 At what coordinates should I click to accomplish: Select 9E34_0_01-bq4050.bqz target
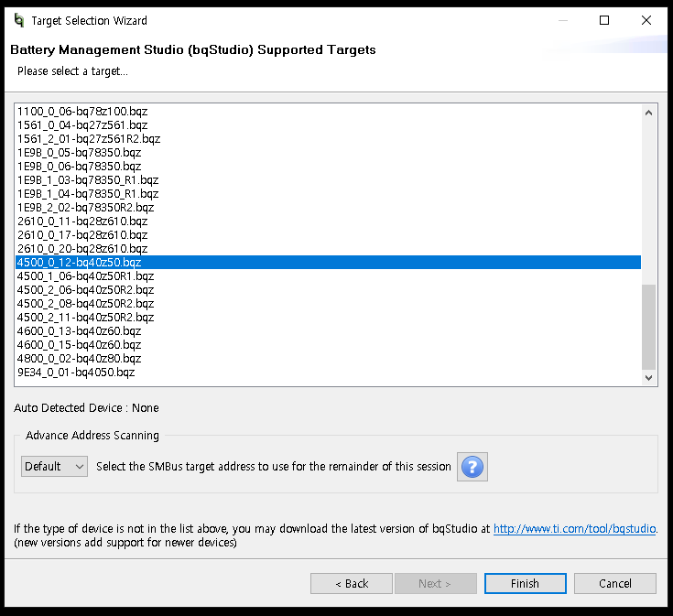(x=329, y=373)
